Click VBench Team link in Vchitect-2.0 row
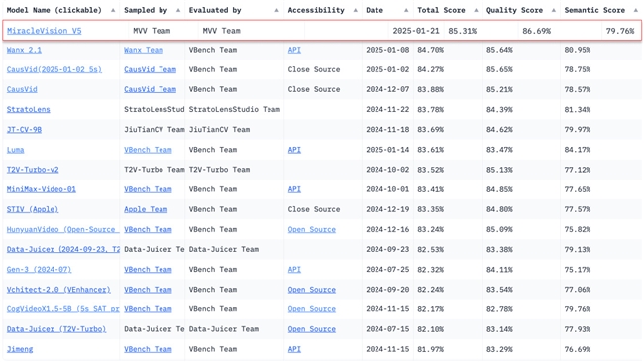The image size is (644, 362). (148, 290)
